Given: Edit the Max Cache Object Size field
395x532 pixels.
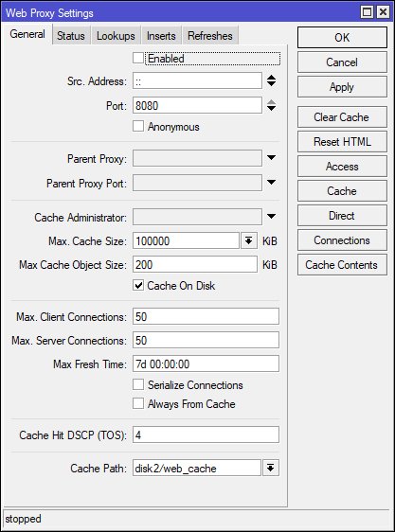Looking at the screenshot, I should [195, 265].
